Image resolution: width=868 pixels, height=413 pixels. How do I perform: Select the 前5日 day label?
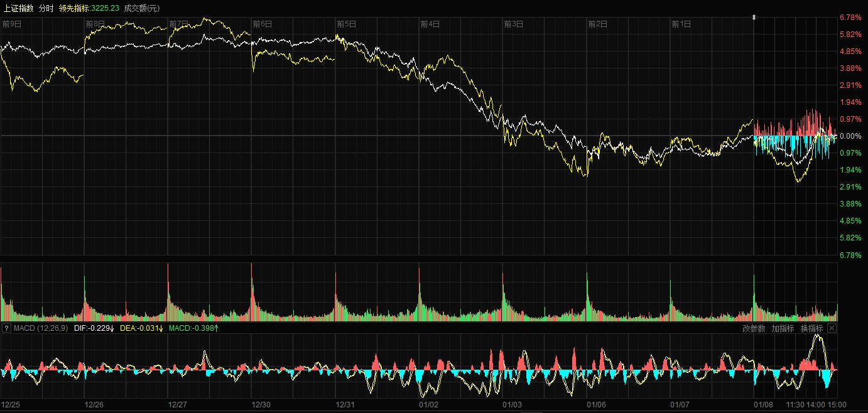pos(347,24)
